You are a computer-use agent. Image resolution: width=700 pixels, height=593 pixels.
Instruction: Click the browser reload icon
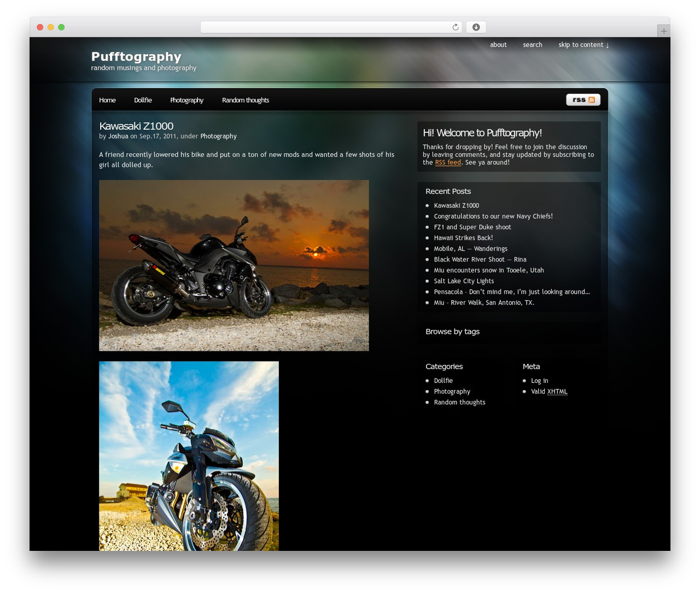[x=456, y=27]
